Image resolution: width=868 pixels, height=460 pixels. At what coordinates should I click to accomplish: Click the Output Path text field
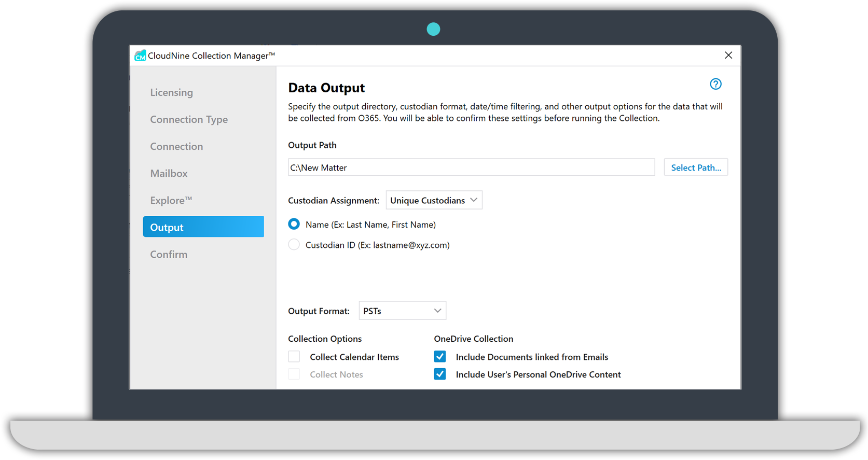pos(471,168)
